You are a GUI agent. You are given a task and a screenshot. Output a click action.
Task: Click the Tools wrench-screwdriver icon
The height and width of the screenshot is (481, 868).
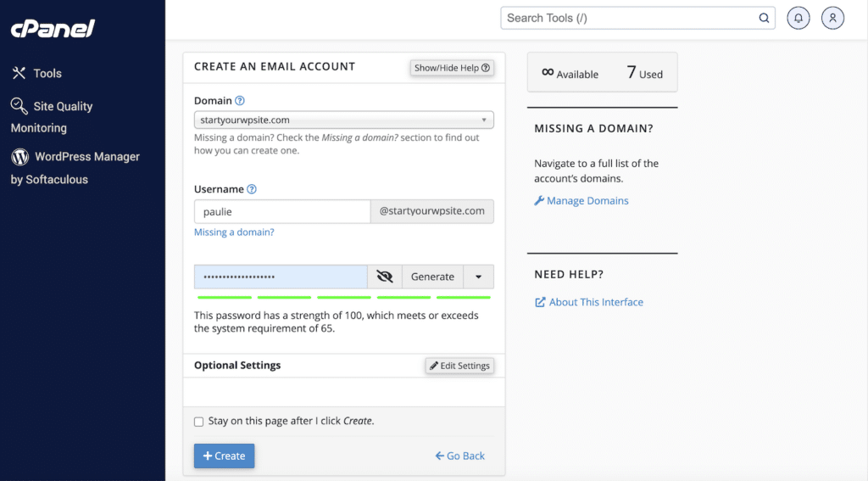coord(19,73)
